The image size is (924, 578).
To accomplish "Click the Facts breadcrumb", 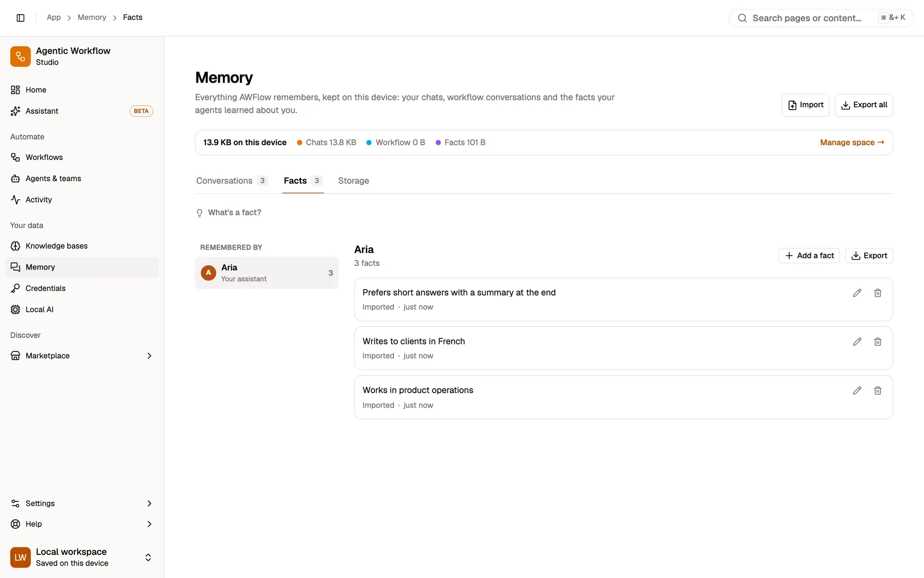I will pyautogui.click(x=133, y=17).
